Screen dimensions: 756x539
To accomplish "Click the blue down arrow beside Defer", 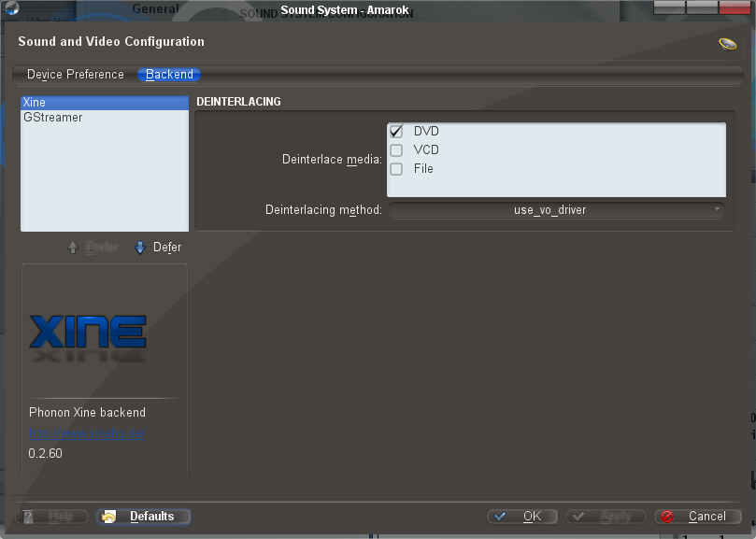I will pyautogui.click(x=140, y=248).
